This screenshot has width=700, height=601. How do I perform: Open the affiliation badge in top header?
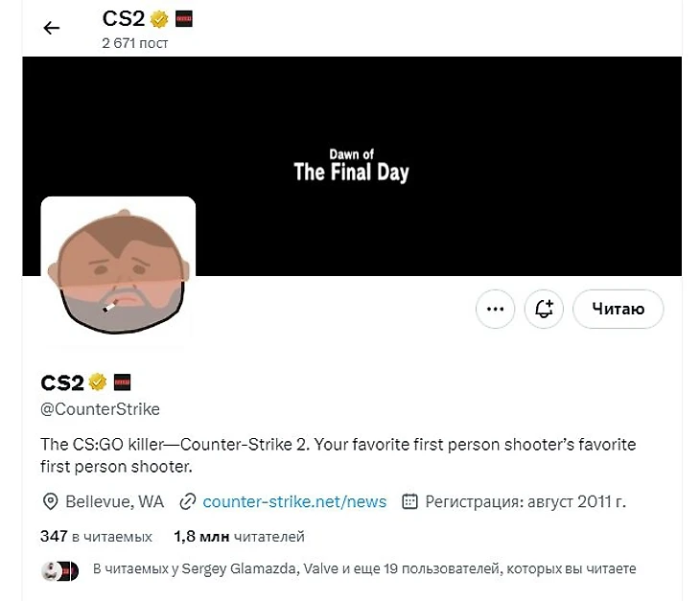point(183,19)
